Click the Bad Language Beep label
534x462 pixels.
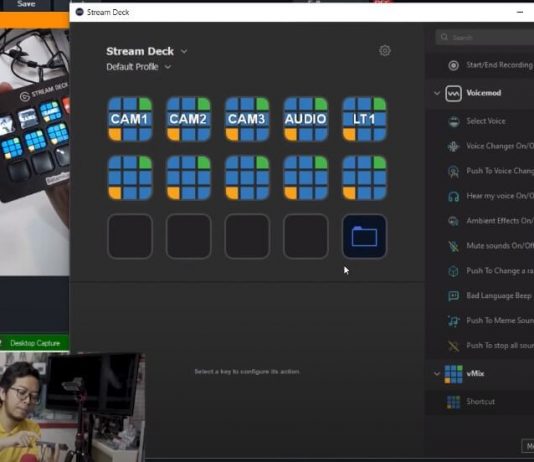pyautogui.click(x=499, y=296)
